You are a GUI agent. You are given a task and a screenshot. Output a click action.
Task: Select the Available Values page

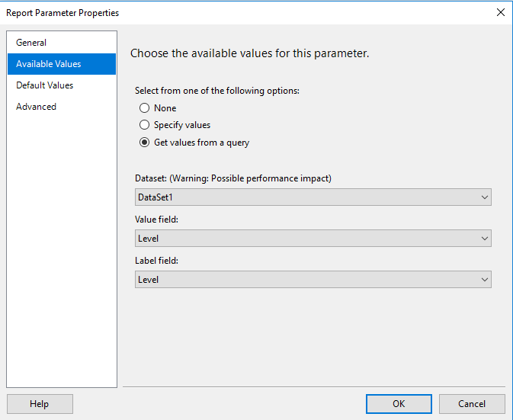tap(49, 64)
